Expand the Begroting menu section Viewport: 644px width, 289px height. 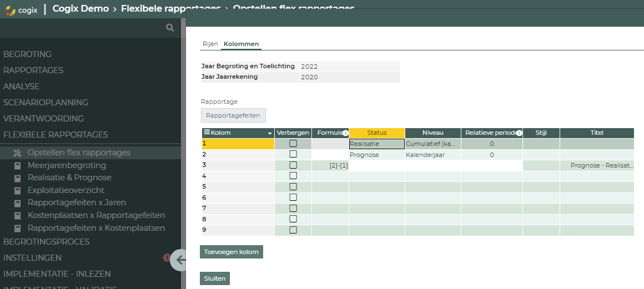tap(28, 54)
